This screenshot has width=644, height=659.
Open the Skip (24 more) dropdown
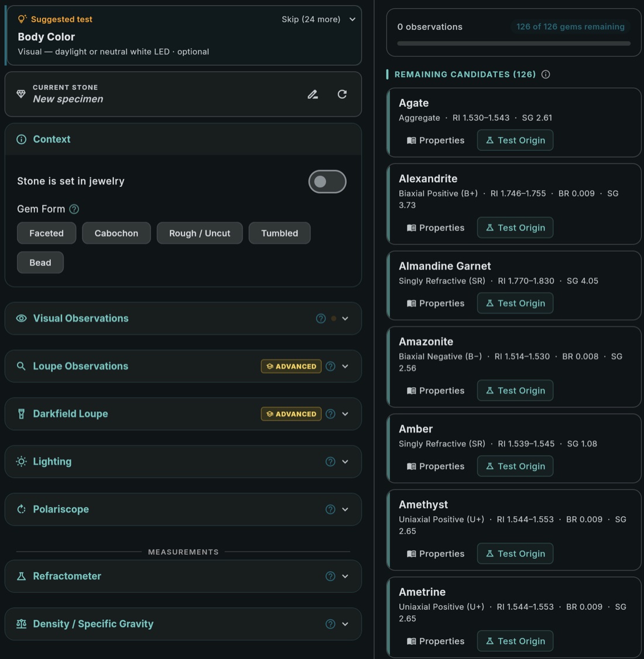(x=318, y=19)
